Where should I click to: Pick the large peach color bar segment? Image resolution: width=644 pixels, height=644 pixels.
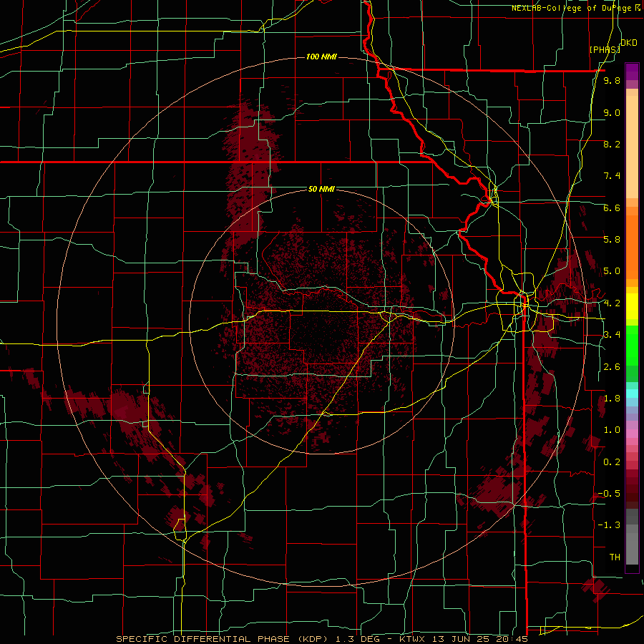click(632, 147)
